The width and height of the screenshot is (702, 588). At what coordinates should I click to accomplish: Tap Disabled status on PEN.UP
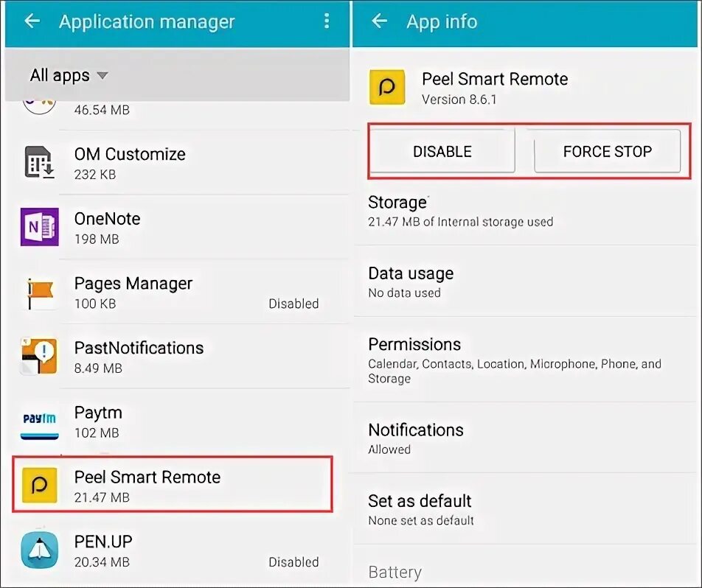pyautogui.click(x=293, y=562)
